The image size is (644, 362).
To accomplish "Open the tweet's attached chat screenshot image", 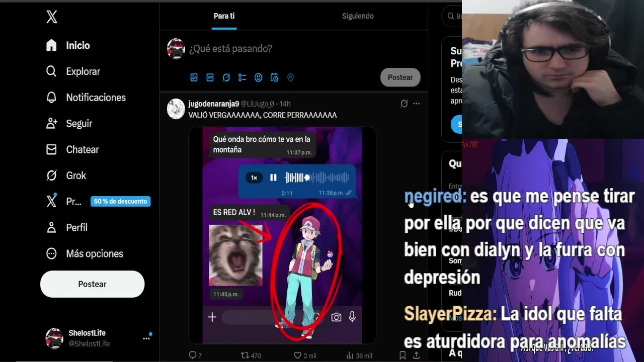I will 282,235.
